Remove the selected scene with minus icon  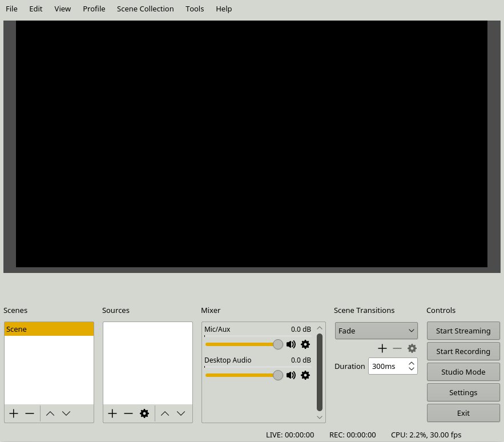click(30, 413)
